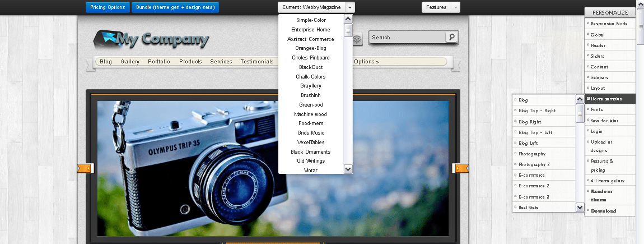Choose Grids Music theme
644x244 pixels.
point(311,132)
